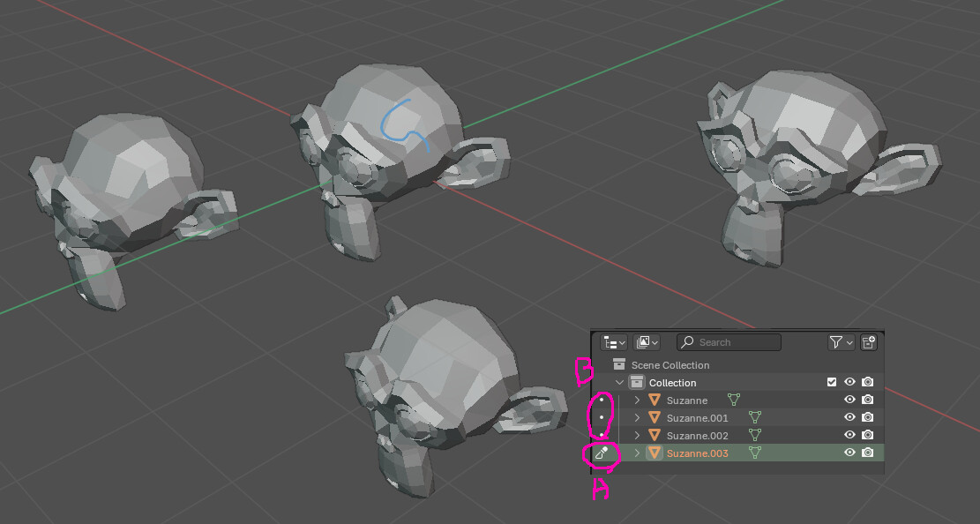Disable Collection in renders using camera icon
The image size is (980, 524).
(867, 382)
